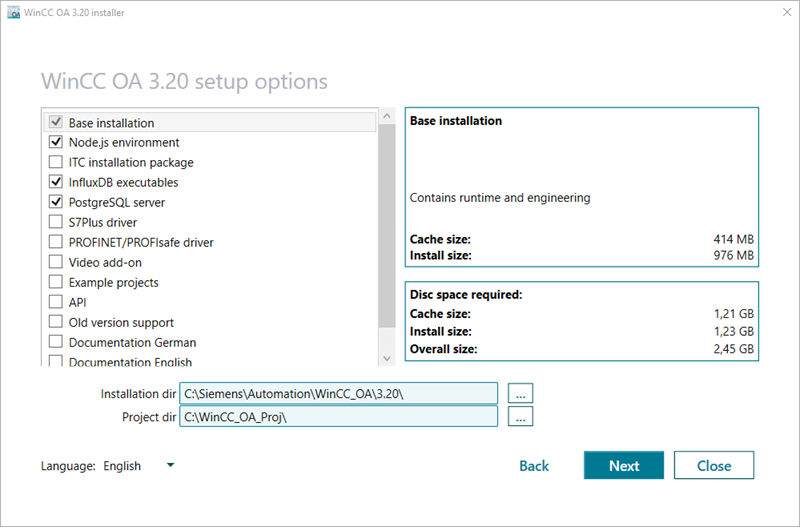This screenshot has height=527, width=800.
Task: Click the Installation dir path field
Action: tap(338, 393)
